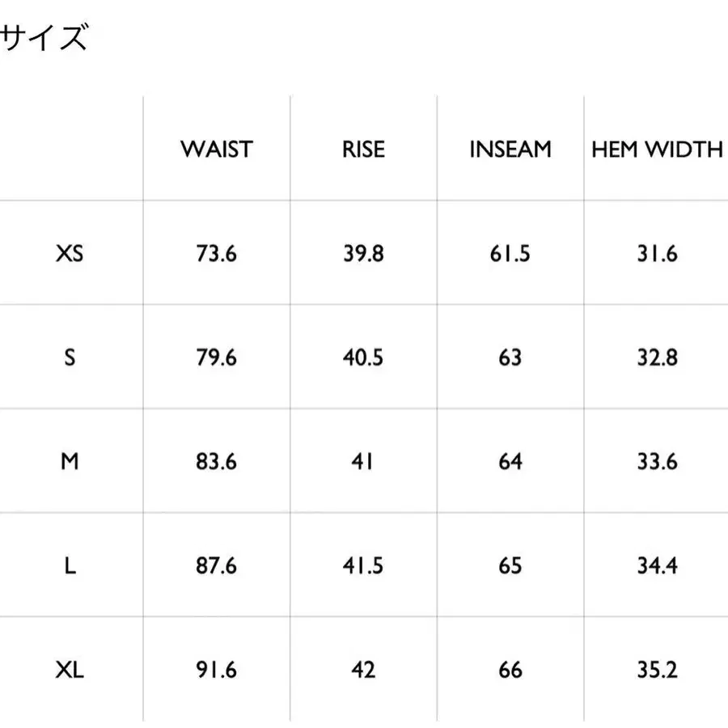Image resolution: width=728 pixels, height=728 pixels.
Task: Click the XL inseam value 66
Action: coord(510,670)
